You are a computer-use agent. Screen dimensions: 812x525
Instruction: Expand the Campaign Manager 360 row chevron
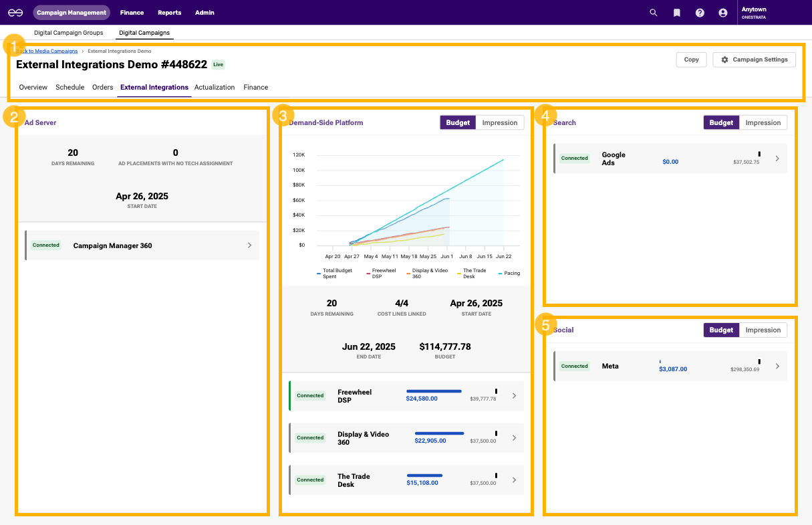(x=249, y=245)
